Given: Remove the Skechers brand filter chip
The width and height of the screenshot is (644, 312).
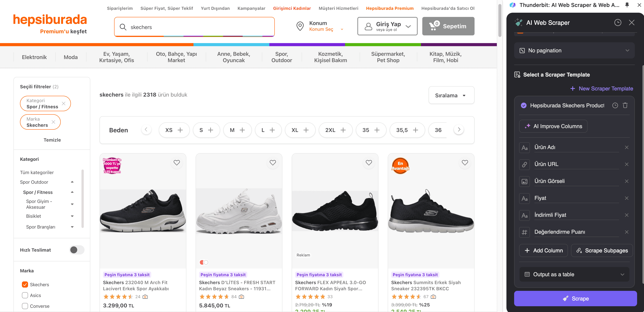Looking at the screenshot, I should coord(53,122).
